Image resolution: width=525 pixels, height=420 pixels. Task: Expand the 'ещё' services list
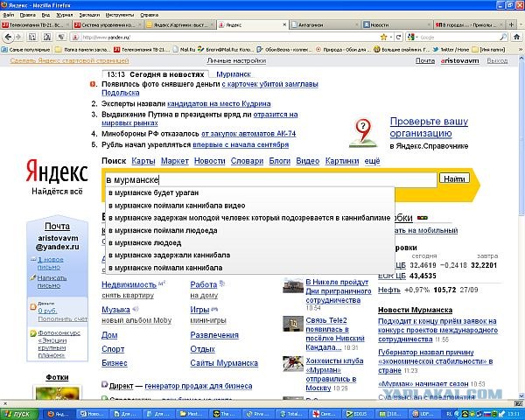(372, 161)
